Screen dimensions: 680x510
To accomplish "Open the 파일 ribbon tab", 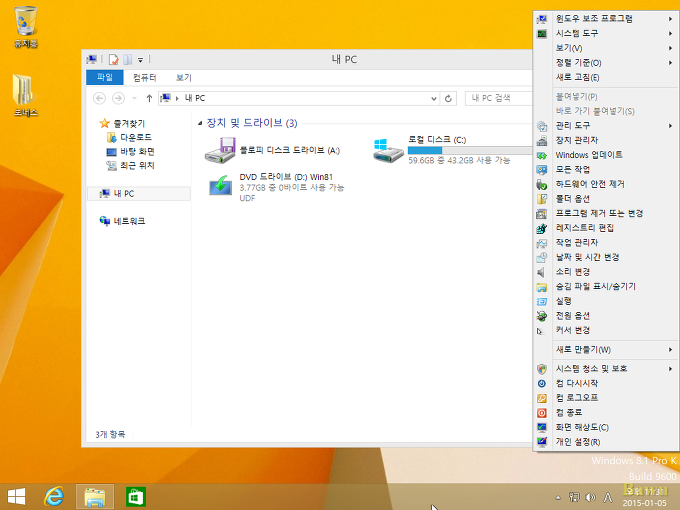I will [105, 77].
